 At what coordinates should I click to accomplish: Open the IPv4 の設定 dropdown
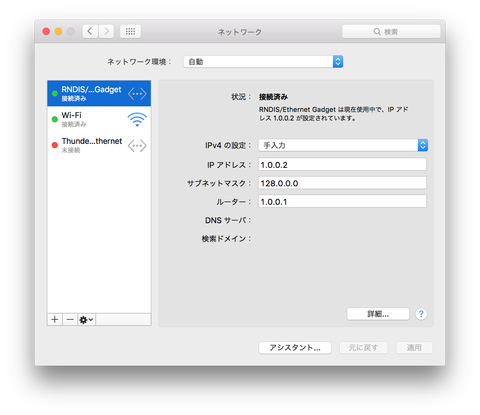(343, 145)
